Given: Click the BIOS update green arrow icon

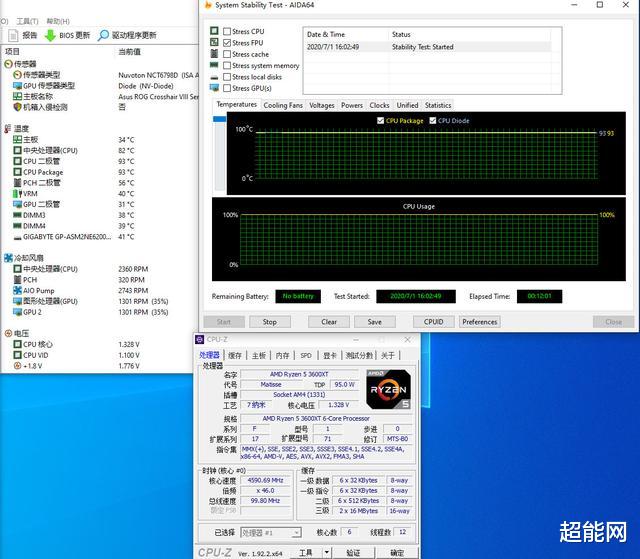Looking at the screenshot, I should 50,35.
